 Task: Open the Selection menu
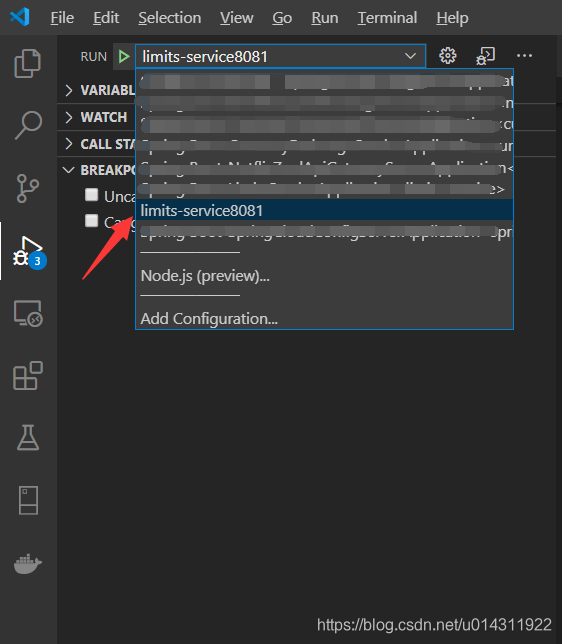[x=170, y=18]
